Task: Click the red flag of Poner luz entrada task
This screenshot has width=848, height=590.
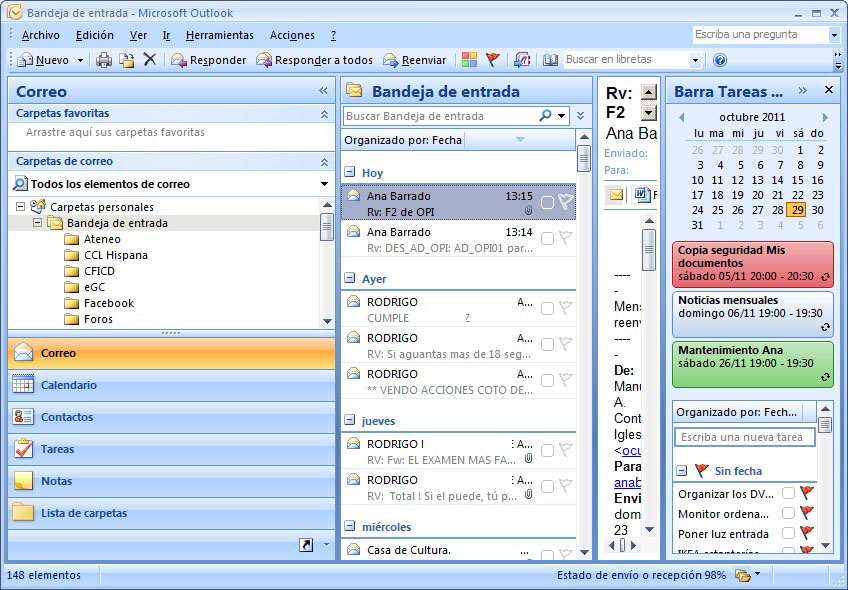Action: coord(806,533)
